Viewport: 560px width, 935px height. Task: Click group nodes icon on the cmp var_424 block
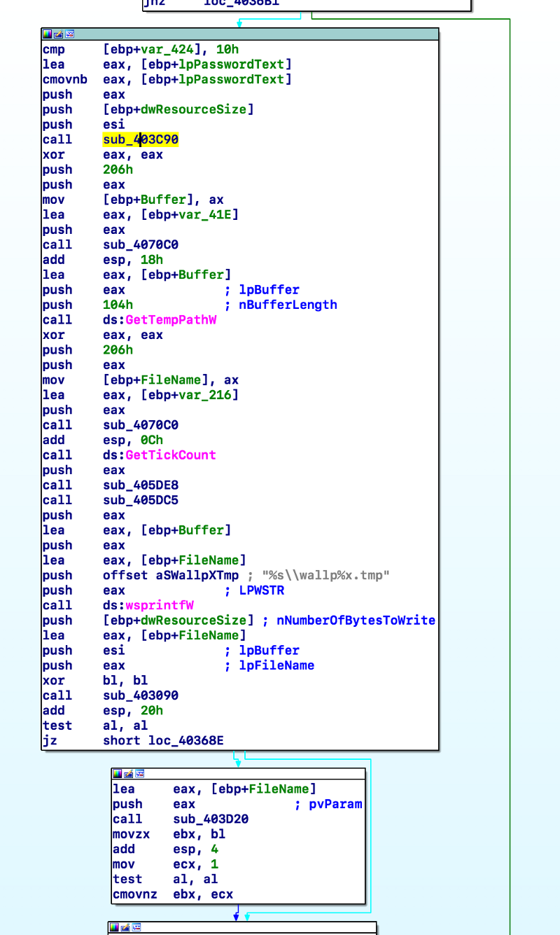[x=70, y=34]
